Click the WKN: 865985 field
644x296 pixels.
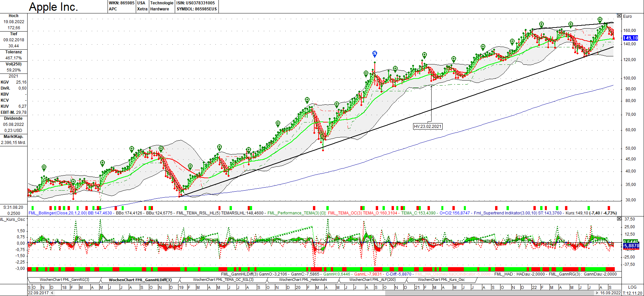pyautogui.click(x=121, y=3)
